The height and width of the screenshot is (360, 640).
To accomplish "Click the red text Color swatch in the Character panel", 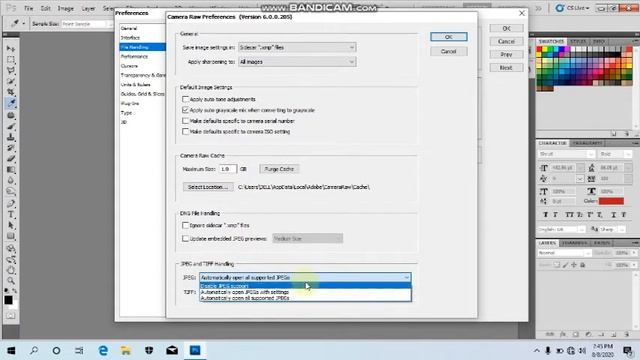I will pyautogui.click(x=611, y=201).
